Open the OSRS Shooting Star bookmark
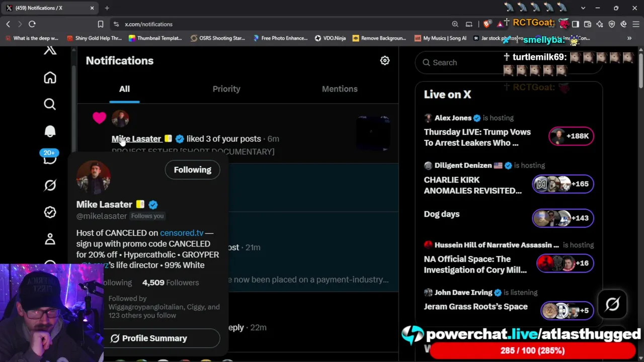The image size is (644, 362). click(x=217, y=38)
